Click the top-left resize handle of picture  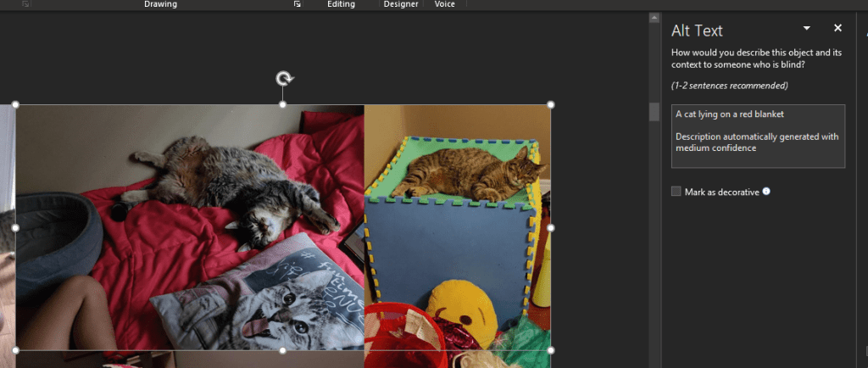tap(15, 104)
